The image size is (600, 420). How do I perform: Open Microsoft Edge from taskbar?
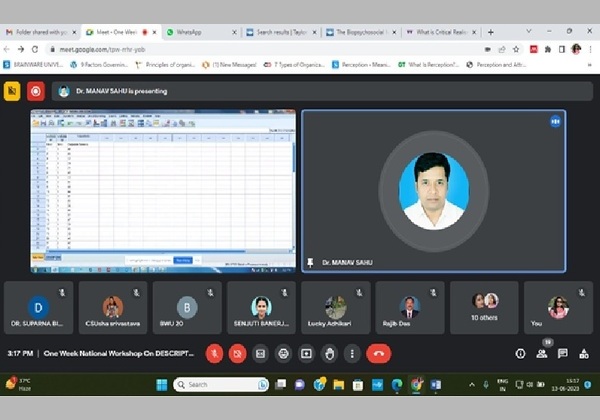(x=397, y=385)
